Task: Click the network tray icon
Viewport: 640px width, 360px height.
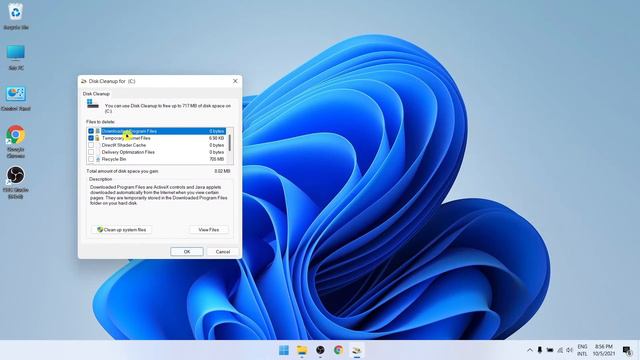Action: click(560, 350)
